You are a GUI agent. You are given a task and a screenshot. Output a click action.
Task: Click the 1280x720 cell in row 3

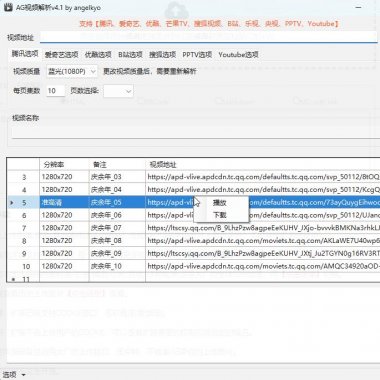[x=64, y=177]
